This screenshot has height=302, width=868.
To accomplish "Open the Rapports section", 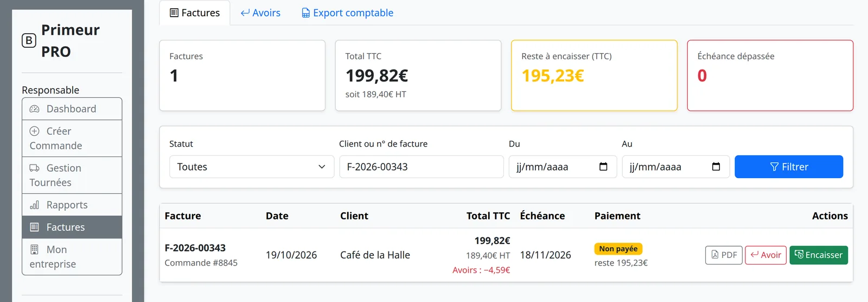I will coord(72,205).
